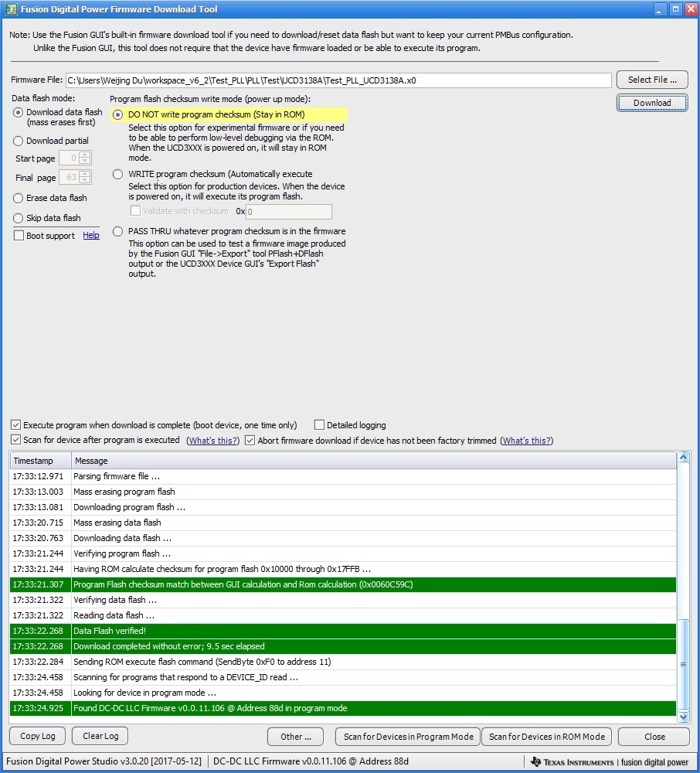Select 'Data Flash verified!' log row

click(x=343, y=631)
